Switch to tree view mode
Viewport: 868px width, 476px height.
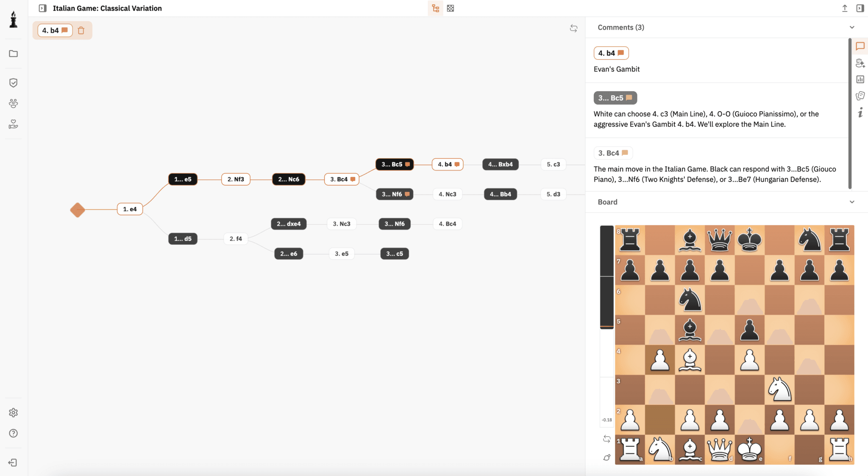435,8
